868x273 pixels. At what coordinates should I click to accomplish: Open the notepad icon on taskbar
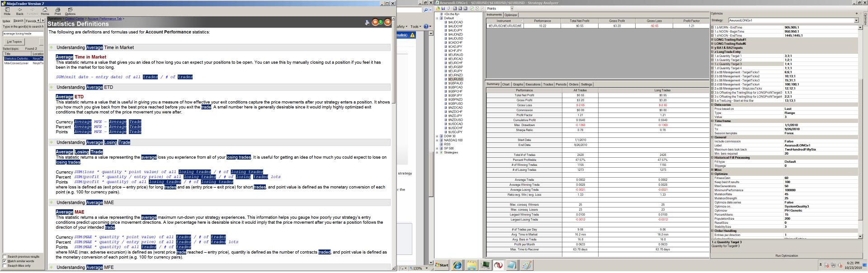click(x=512, y=265)
